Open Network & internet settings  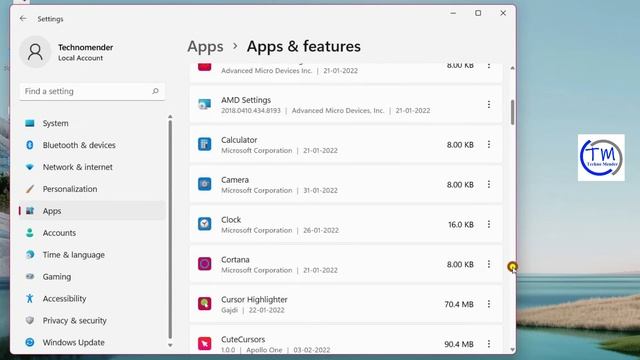(x=92, y=167)
